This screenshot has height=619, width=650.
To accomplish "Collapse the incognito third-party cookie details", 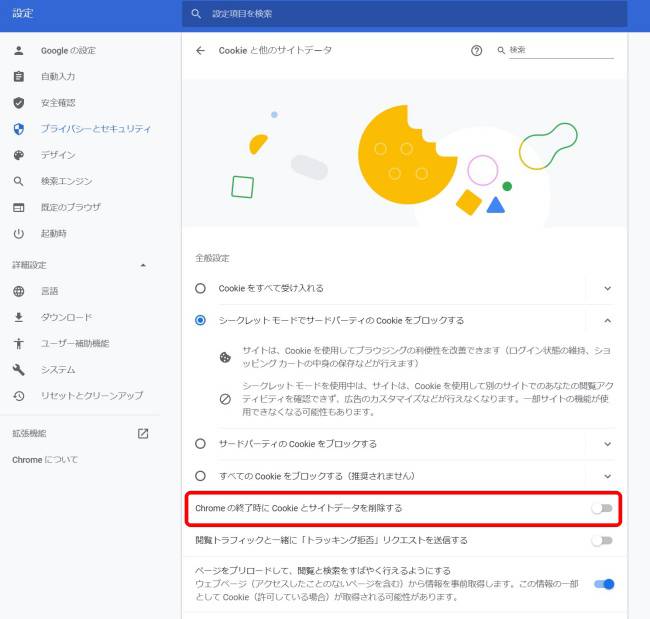I will click(x=607, y=320).
